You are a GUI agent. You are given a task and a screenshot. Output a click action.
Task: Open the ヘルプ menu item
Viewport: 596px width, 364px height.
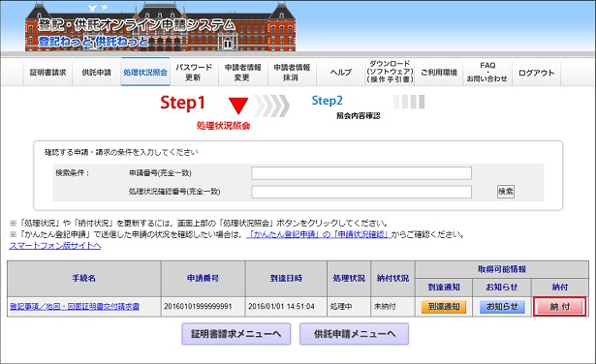pyautogui.click(x=340, y=72)
